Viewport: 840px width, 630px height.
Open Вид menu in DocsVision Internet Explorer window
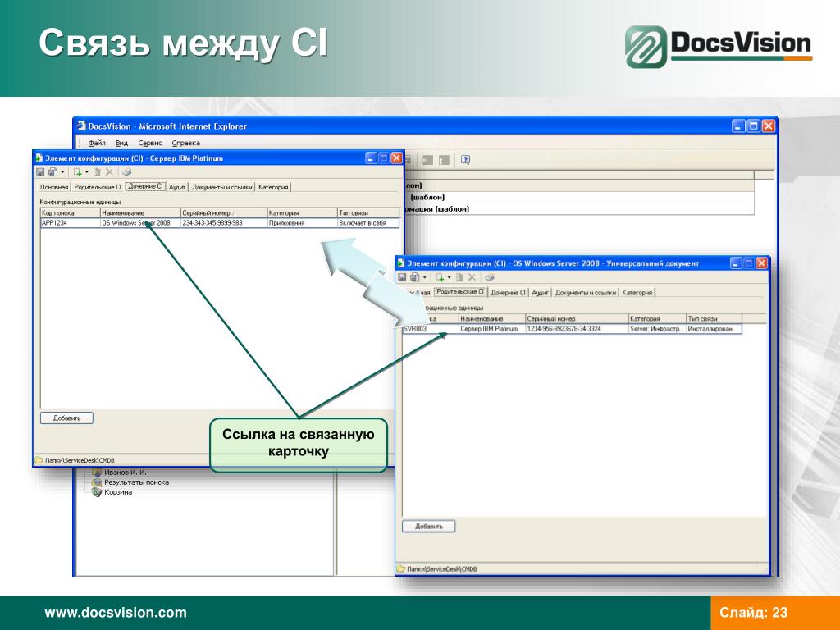(x=121, y=143)
